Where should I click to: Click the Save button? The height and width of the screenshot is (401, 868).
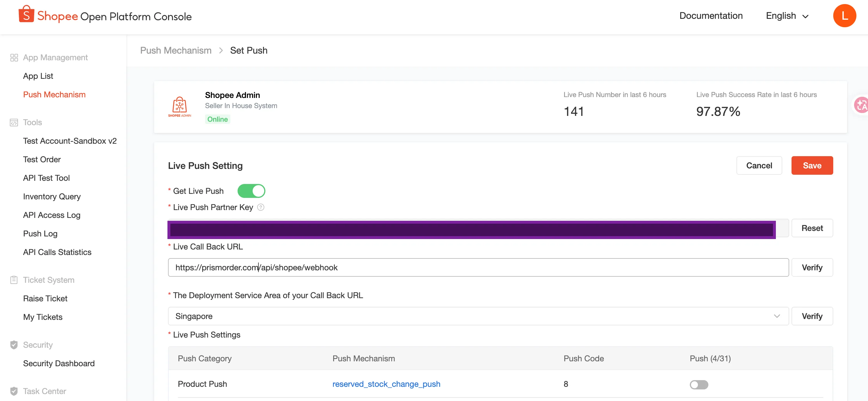point(812,165)
